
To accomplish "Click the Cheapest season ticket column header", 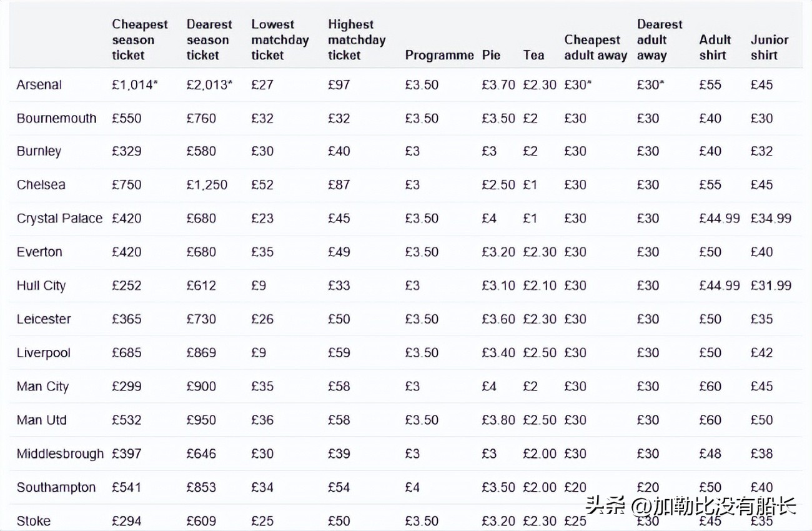I will pyautogui.click(x=140, y=40).
